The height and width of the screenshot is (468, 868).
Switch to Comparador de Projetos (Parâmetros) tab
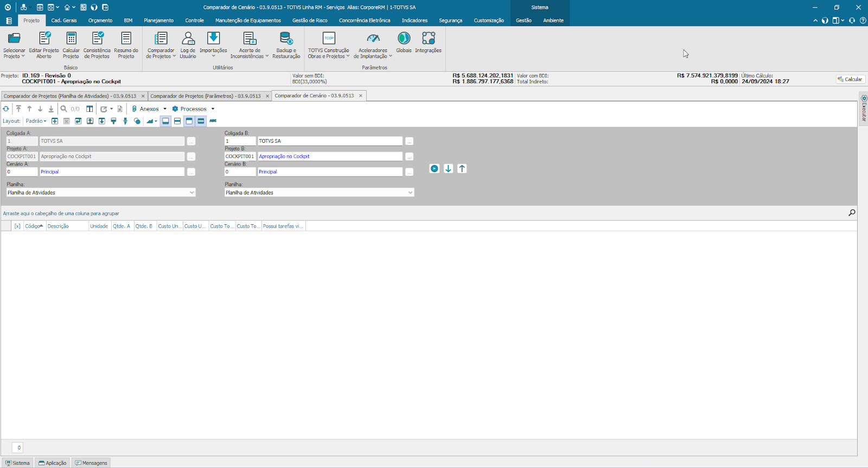click(205, 96)
